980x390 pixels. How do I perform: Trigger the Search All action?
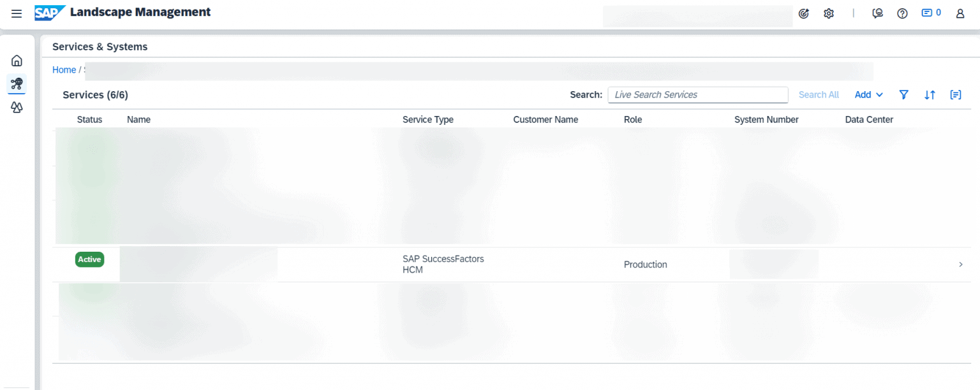(x=819, y=94)
